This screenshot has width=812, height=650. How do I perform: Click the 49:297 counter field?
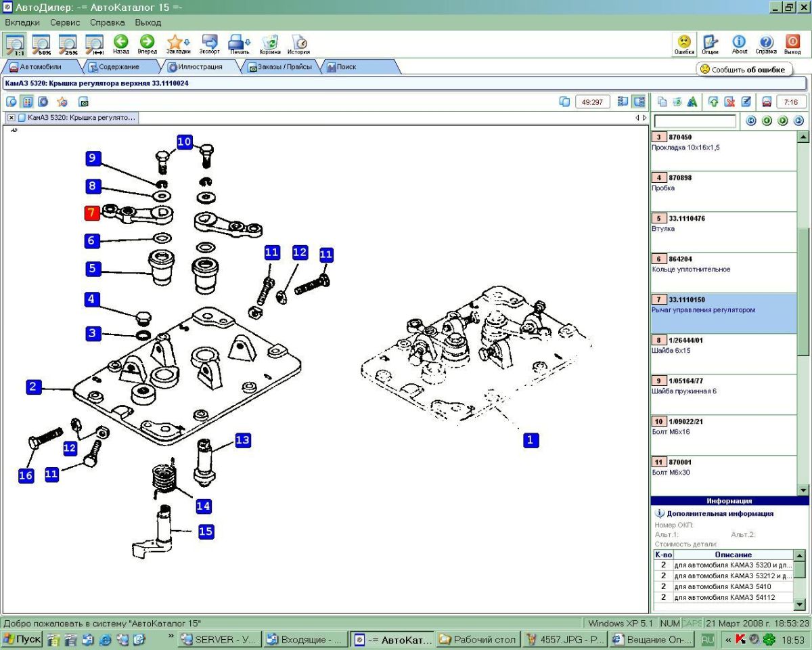tap(593, 102)
